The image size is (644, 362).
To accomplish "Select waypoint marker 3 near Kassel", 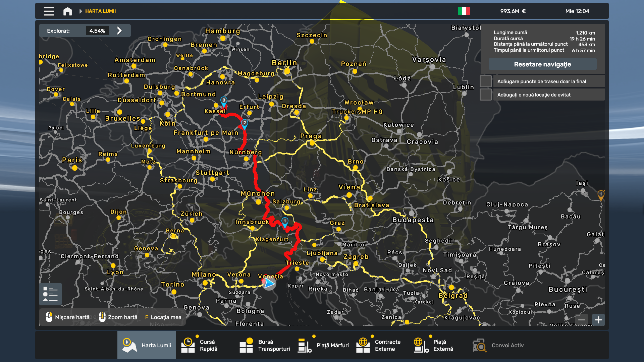I will 224,101.
